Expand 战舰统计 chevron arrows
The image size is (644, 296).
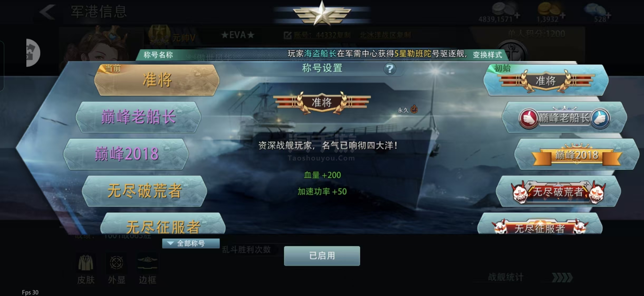click(x=562, y=278)
